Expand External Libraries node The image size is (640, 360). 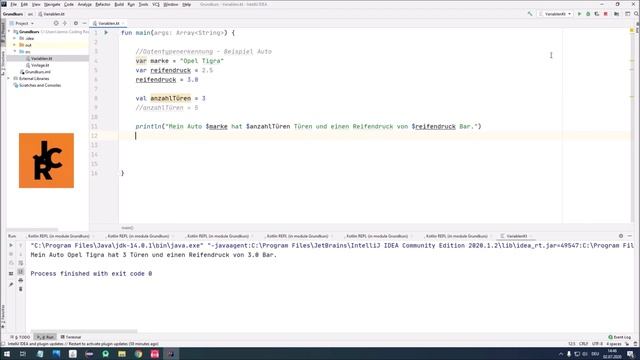[9, 78]
